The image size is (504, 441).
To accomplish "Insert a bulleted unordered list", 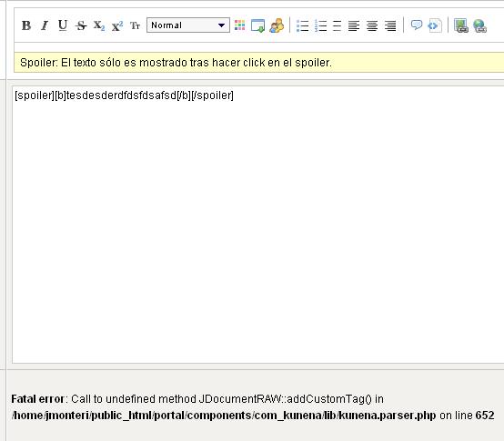I will pos(302,25).
